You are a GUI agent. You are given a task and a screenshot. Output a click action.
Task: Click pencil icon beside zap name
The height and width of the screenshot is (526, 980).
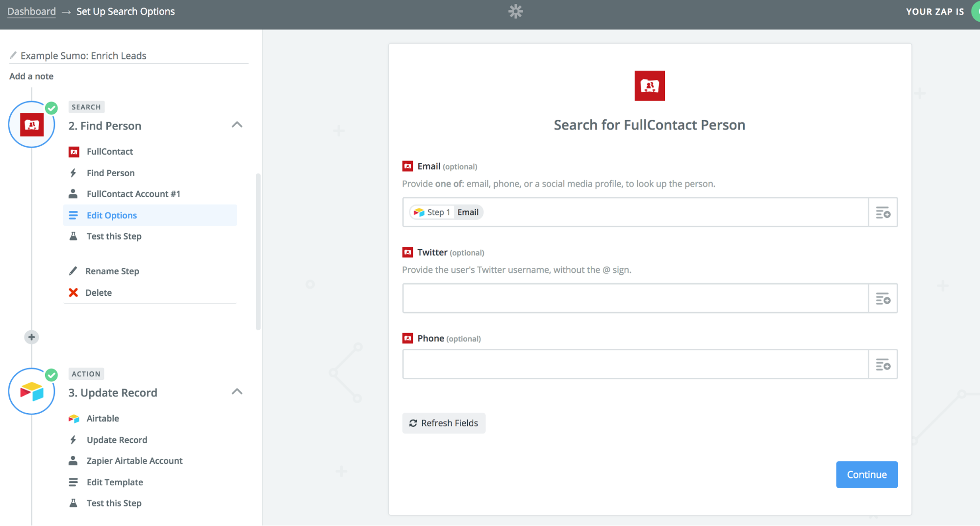coord(13,55)
